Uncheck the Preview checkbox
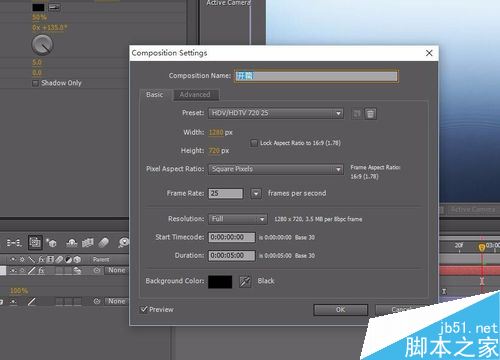This screenshot has width=500, height=360. [x=144, y=309]
